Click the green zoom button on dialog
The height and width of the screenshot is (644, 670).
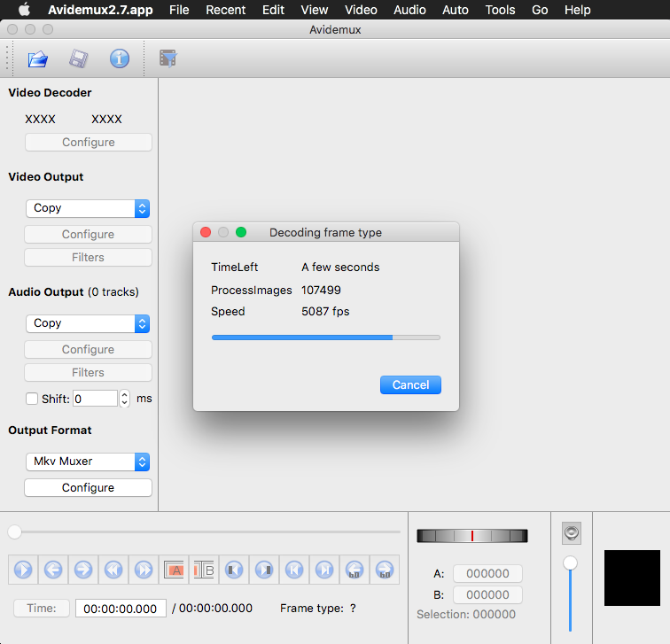click(x=241, y=232)
